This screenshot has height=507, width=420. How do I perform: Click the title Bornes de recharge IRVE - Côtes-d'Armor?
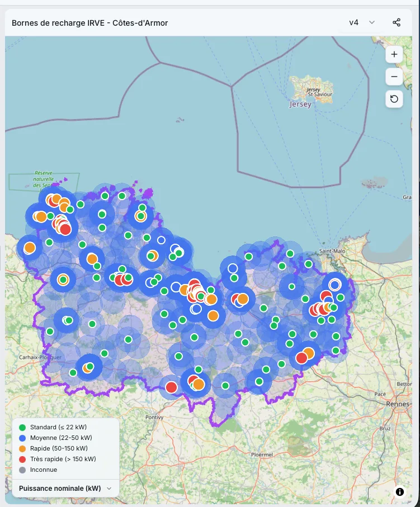point(89,23)
